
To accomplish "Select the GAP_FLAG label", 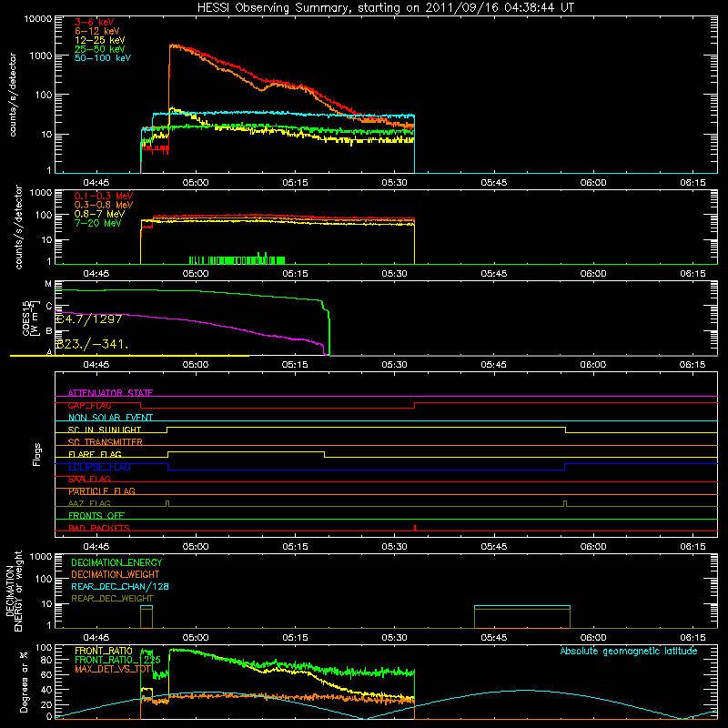I will pyautogui.click(x=89, y=405).
